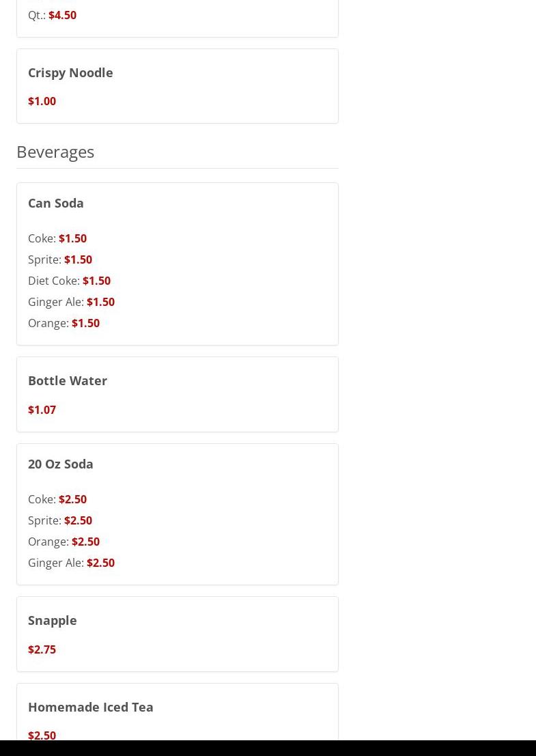Click the Beverages section heading
This screenshot has width=536, height=756.
tap(55, 152)
